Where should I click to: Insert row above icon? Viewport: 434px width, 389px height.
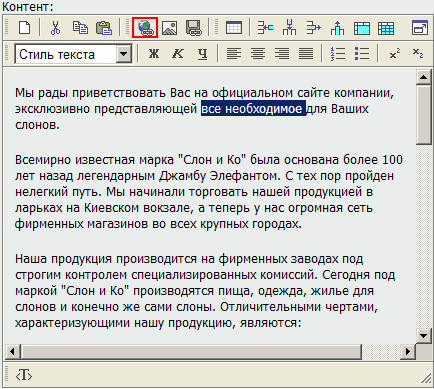337,28
